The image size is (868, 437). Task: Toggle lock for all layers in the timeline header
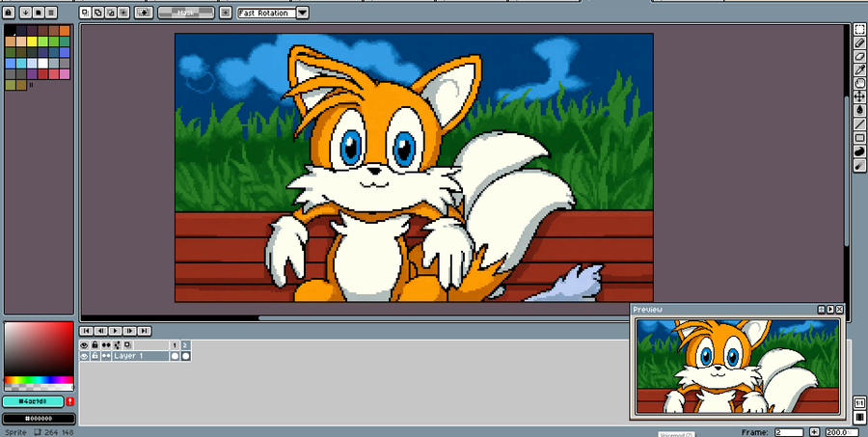pyautogui.click(x=95, y=345)
